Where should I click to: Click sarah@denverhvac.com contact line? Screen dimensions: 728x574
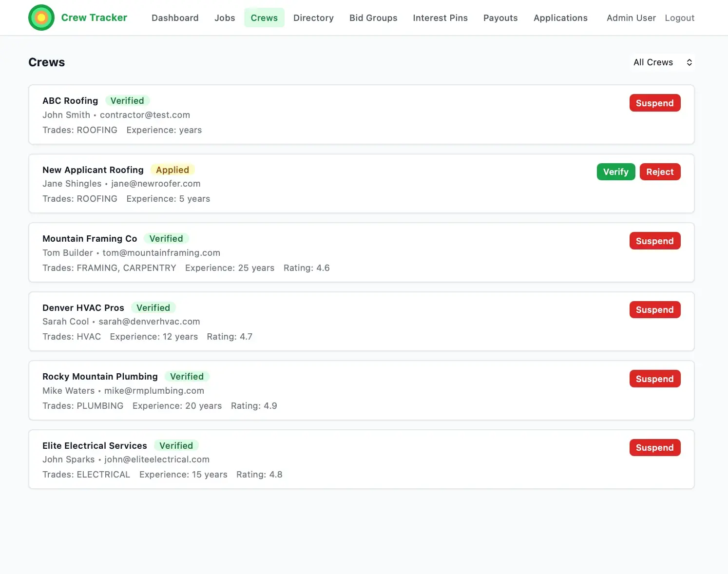click(x=121, y=322)
